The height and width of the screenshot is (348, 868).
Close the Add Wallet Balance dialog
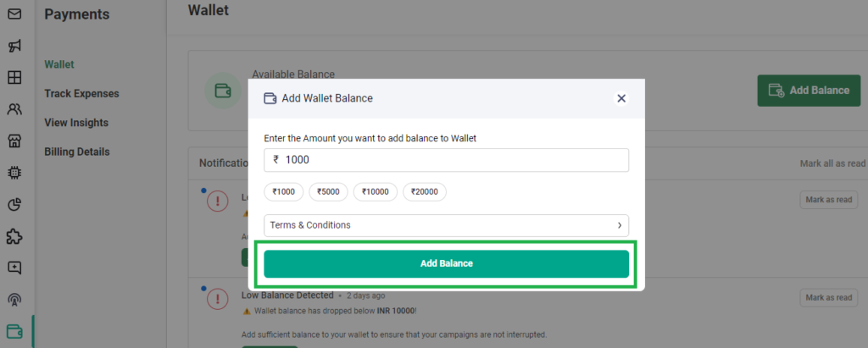(621, 98)
